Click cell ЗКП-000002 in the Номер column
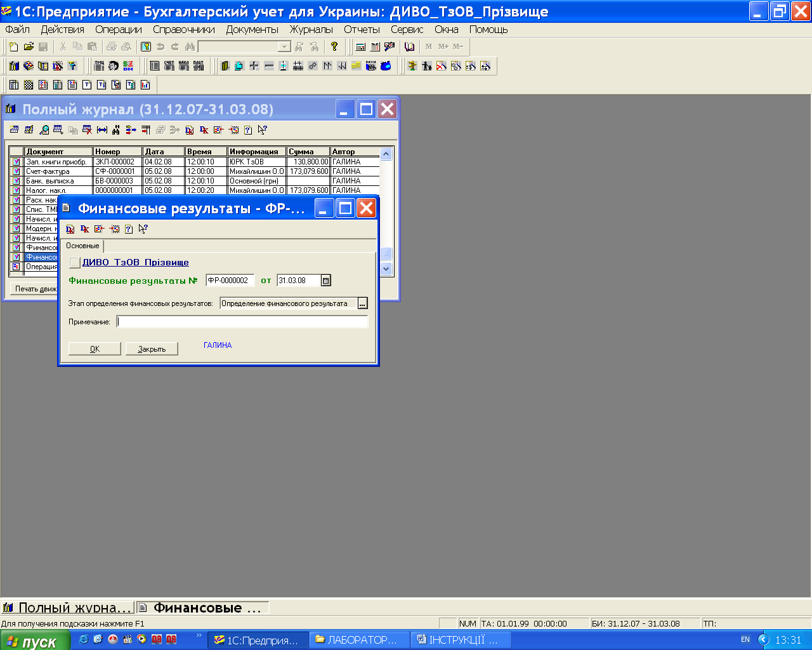This screenshot has width=812, height=650. point(118,162)
